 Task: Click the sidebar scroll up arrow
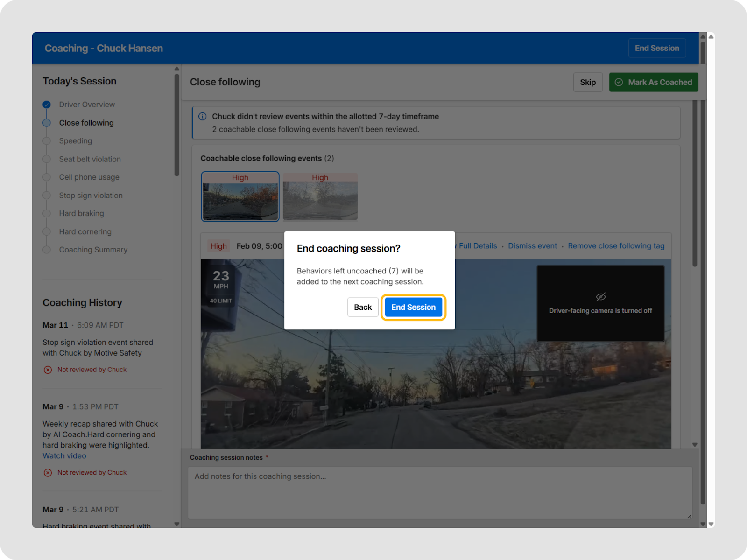[176, 69]
